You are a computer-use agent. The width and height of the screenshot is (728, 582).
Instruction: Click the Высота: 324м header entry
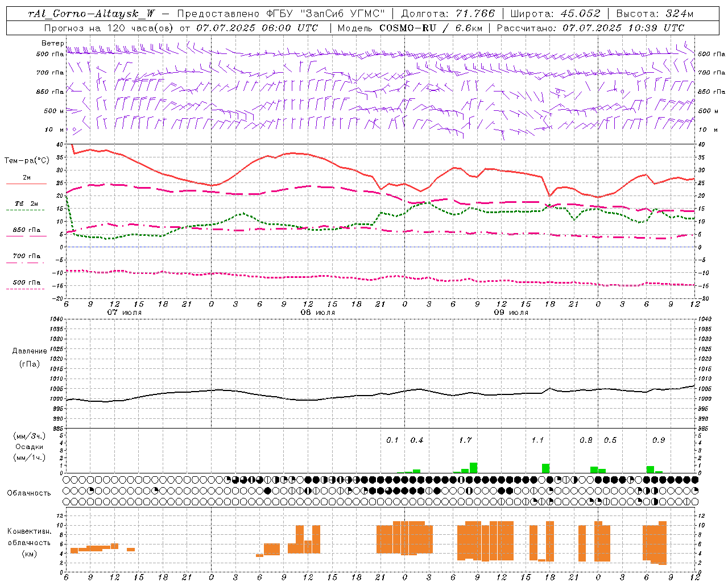pyautogui.click(x=655, y=14)
